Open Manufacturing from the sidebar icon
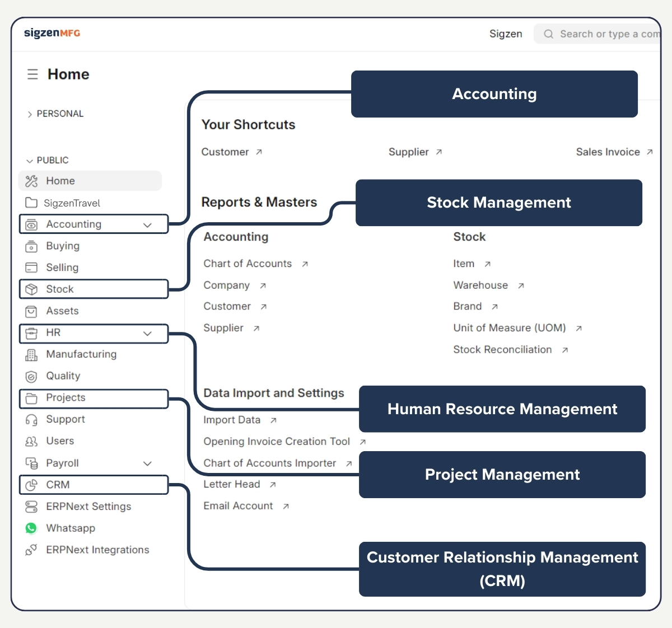672x628 pixels. click(31, 354)
